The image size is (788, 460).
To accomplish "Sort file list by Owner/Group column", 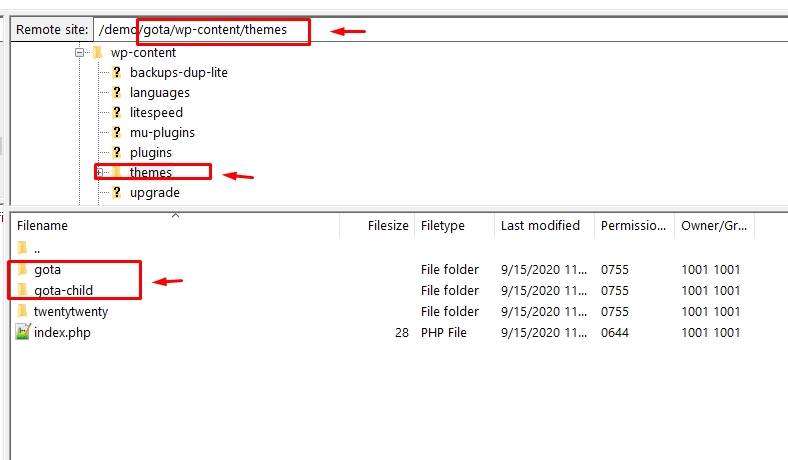I will (x=714, y=225).
